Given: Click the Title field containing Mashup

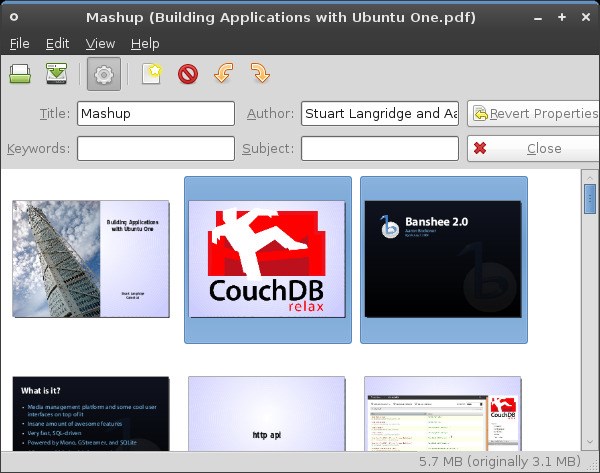Looking at the screenshot, I should (x=156, y=113).
